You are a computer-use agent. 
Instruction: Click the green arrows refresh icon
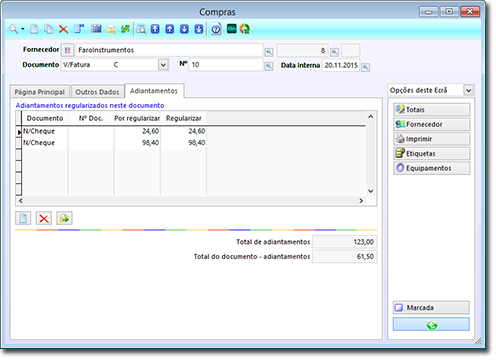click(125, 29)
